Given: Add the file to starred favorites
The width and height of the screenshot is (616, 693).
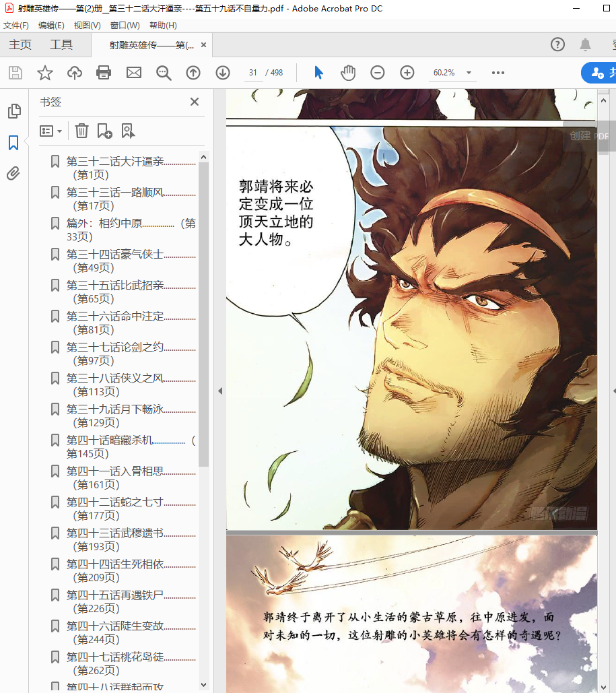Looking at the screenshot, I should [45, 73].
